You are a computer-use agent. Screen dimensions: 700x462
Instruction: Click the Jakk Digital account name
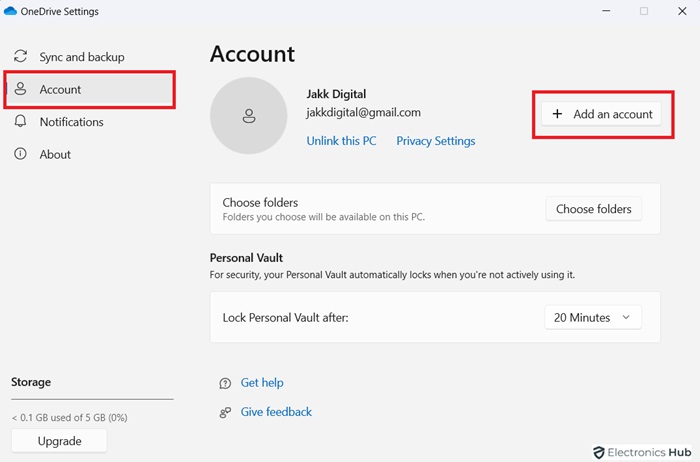point(336,94)
